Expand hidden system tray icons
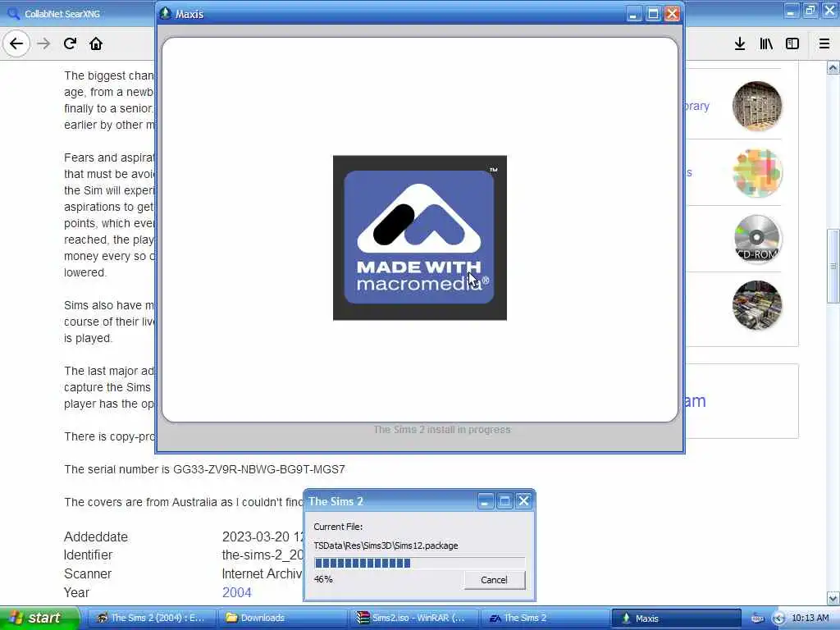This screenshot has height=630, width=840. 778,619
